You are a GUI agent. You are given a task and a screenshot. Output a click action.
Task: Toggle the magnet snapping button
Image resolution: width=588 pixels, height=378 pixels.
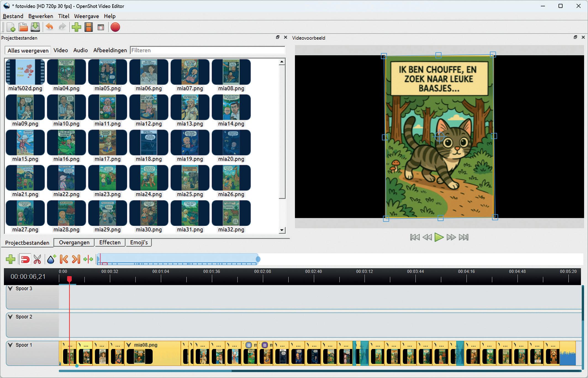25,260
